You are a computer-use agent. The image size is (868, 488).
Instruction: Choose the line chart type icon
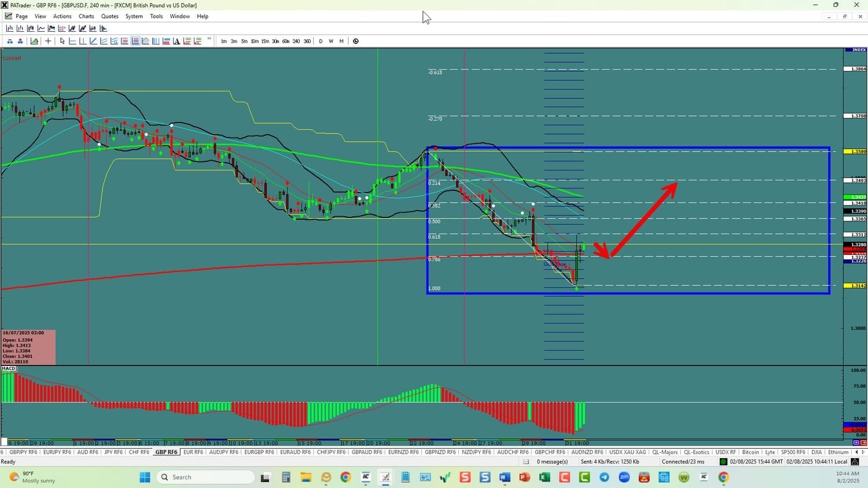pyautogui.click(x=41, y=28)
